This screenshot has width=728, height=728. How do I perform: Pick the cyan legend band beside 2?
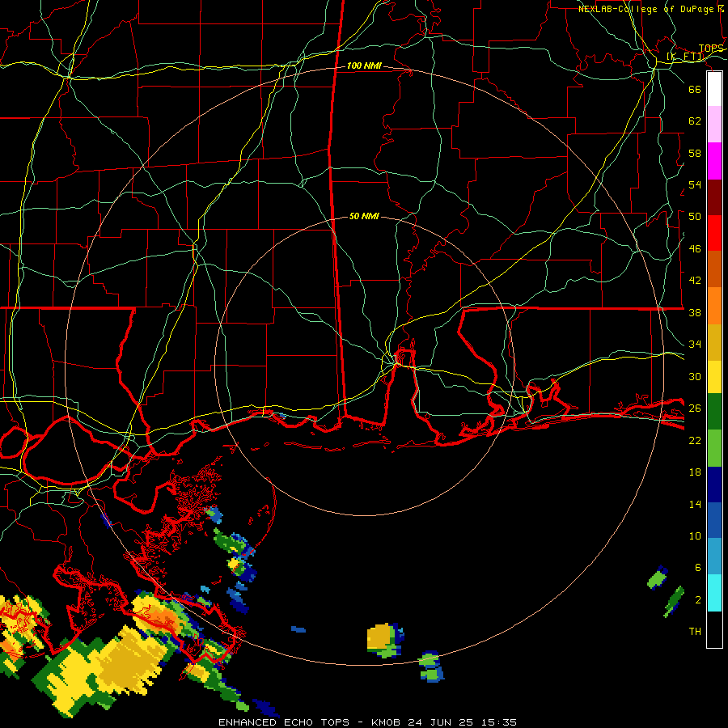[x=714, y=593]
